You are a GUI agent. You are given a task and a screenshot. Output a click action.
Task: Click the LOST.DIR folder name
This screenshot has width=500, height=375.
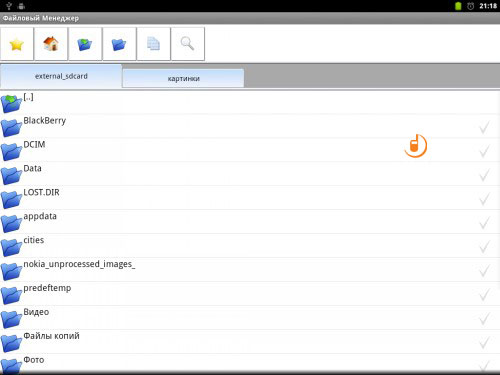pyautogui.click(x=41, y=193)
